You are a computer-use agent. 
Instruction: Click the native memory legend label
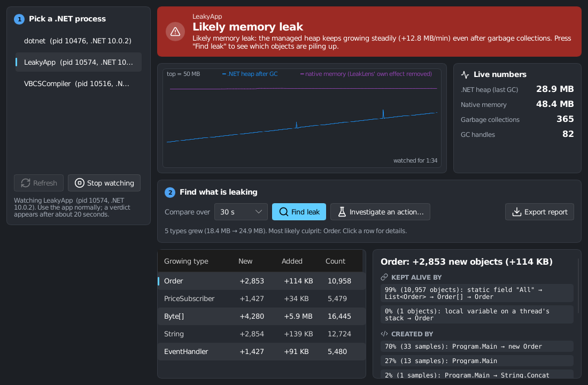point(366,74)
